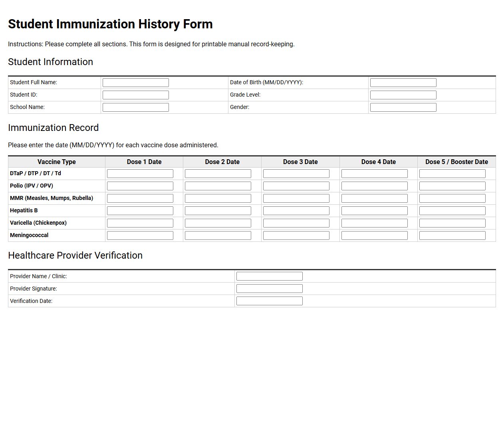Viewport: 504px width, 447px height.
Task: Focus Meningococcal Dose 3 Date field
Action: [x=296, y=235]
